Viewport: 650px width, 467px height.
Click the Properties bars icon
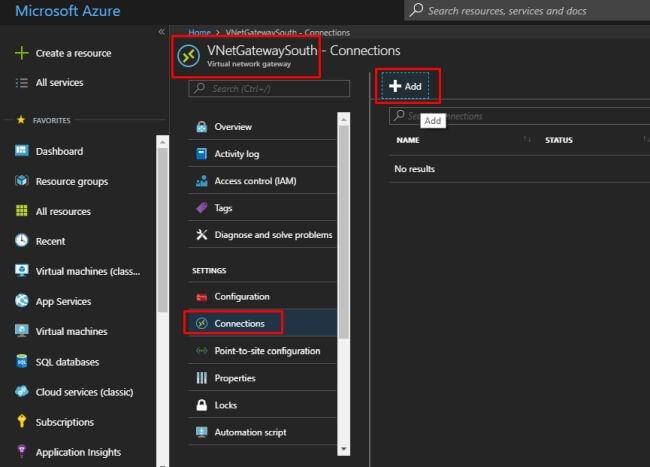tap(201, 378)
